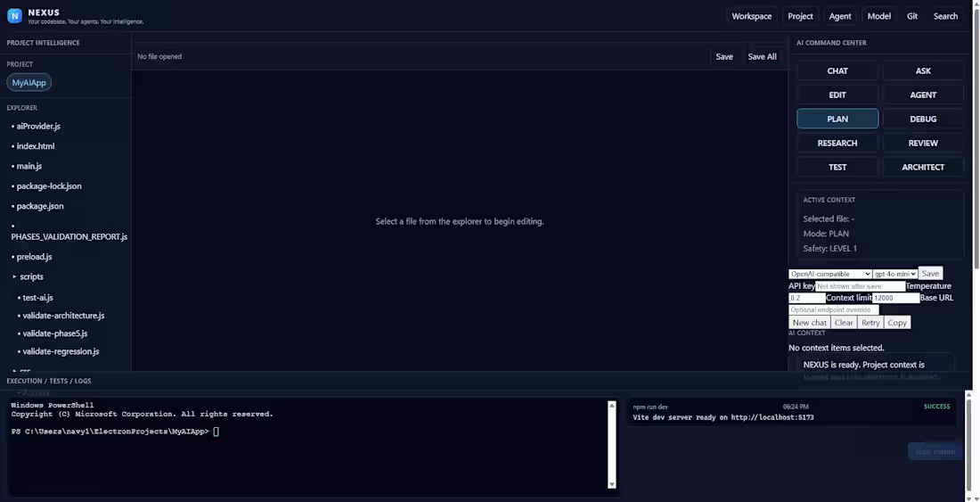Click the Temperature value field
Screen dimensions: 980x502
click(807, 298)
